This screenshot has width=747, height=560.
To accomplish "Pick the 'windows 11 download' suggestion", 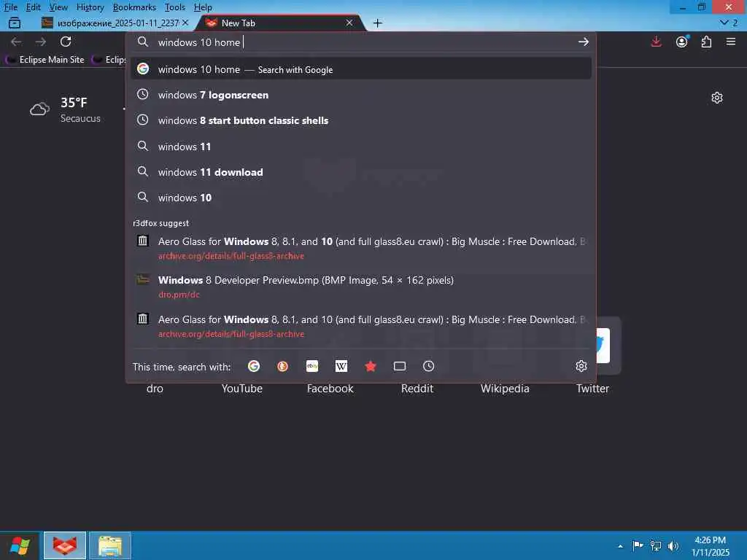I will click(x=361, y=172).
